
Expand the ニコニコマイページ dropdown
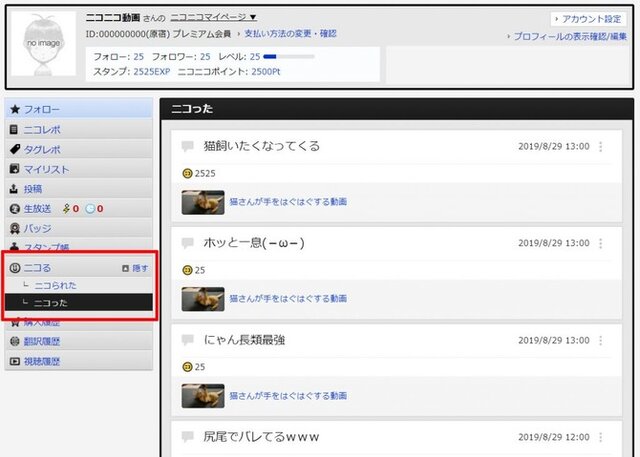(213, 17)
